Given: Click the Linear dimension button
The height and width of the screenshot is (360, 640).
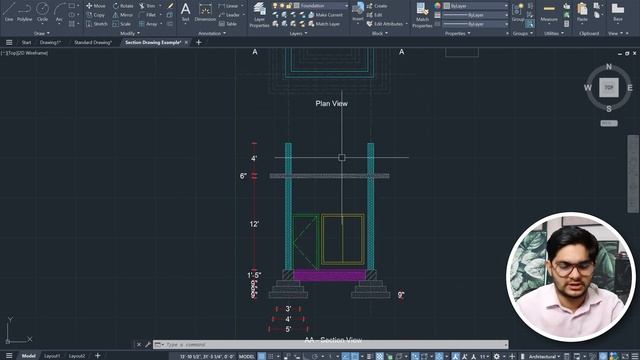Looking at the screenshot, I should click(229, 6).
